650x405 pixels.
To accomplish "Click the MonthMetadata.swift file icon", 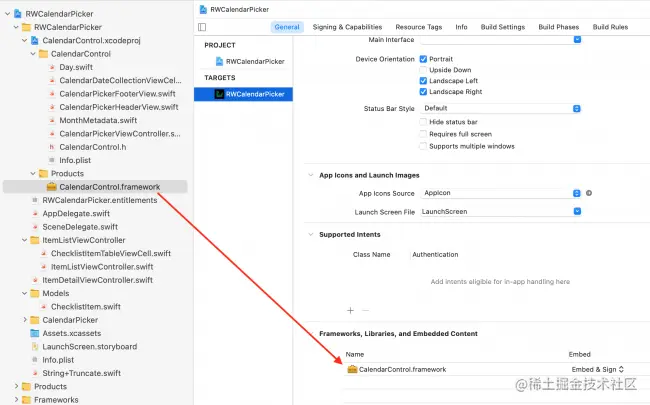I will [52, 120].
